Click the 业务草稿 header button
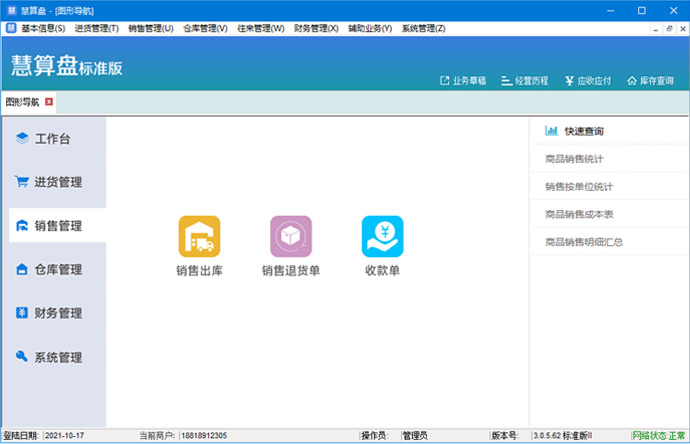The height and width of the screenshot is (444, 690). click(x=463, y=81)
